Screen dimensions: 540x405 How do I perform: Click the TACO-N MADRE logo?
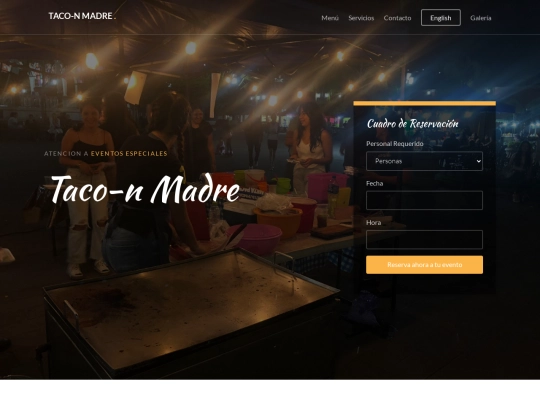80,16
